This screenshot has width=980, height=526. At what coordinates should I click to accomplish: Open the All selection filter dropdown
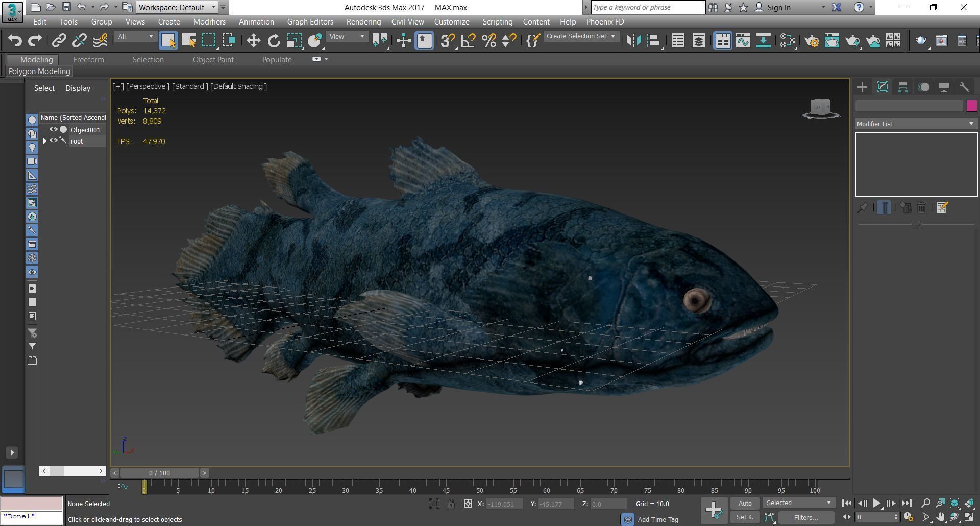tap(135, 36)
